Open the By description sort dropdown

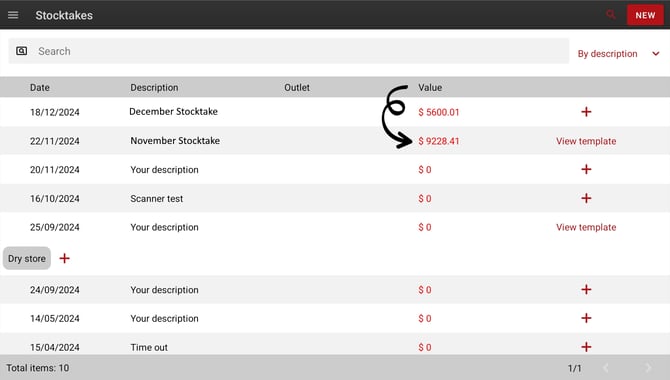(618, 54)
